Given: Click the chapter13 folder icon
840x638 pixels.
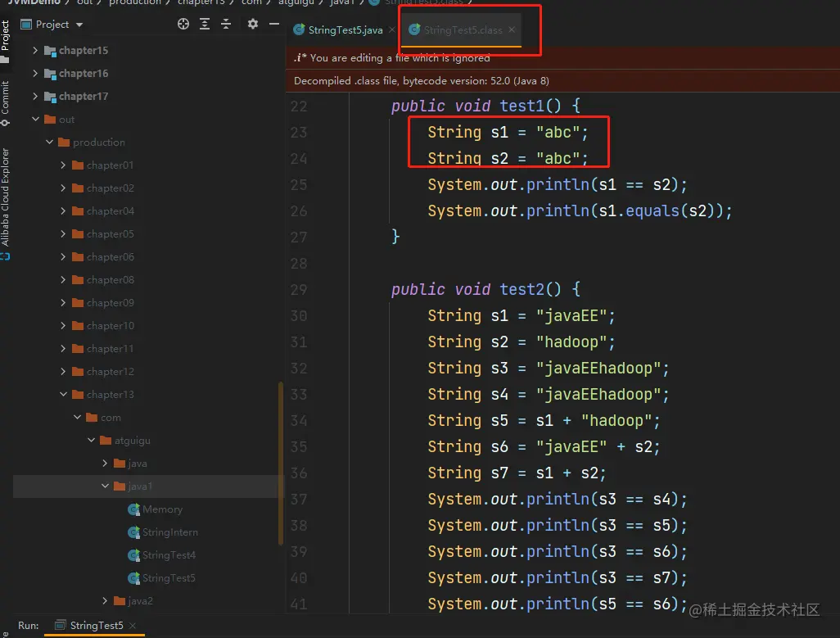Looking at the screenshot, I should (78, 394).
